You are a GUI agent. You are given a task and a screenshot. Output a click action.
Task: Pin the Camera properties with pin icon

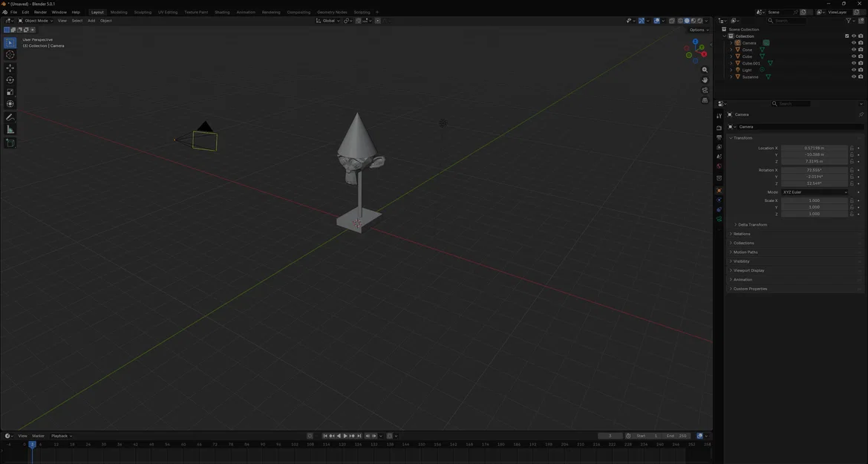tap(861, 114)
